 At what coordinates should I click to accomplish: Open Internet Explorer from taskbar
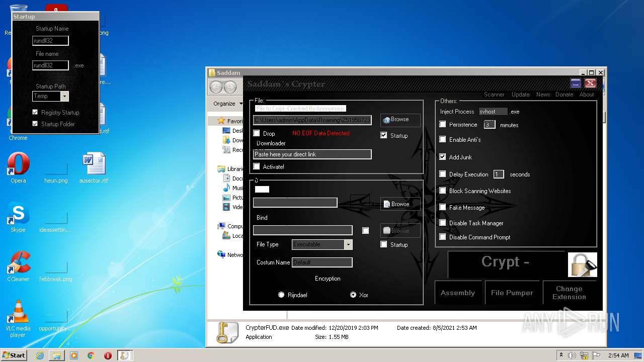[x=40, y=355]
